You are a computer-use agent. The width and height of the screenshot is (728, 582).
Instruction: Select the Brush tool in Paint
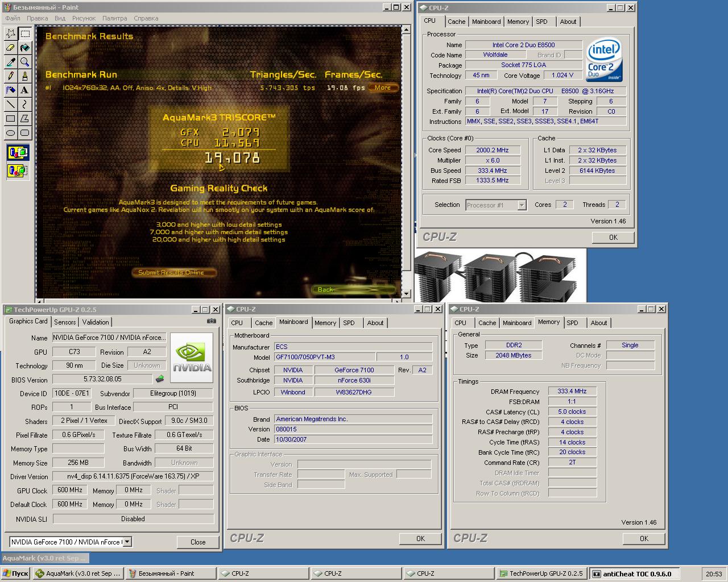click(x=24, y=76)
